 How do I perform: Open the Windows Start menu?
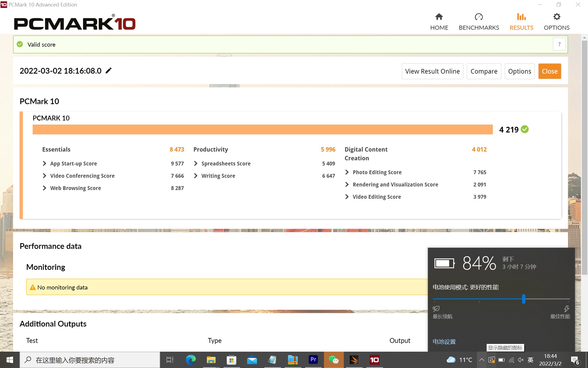tap(10, 360)
